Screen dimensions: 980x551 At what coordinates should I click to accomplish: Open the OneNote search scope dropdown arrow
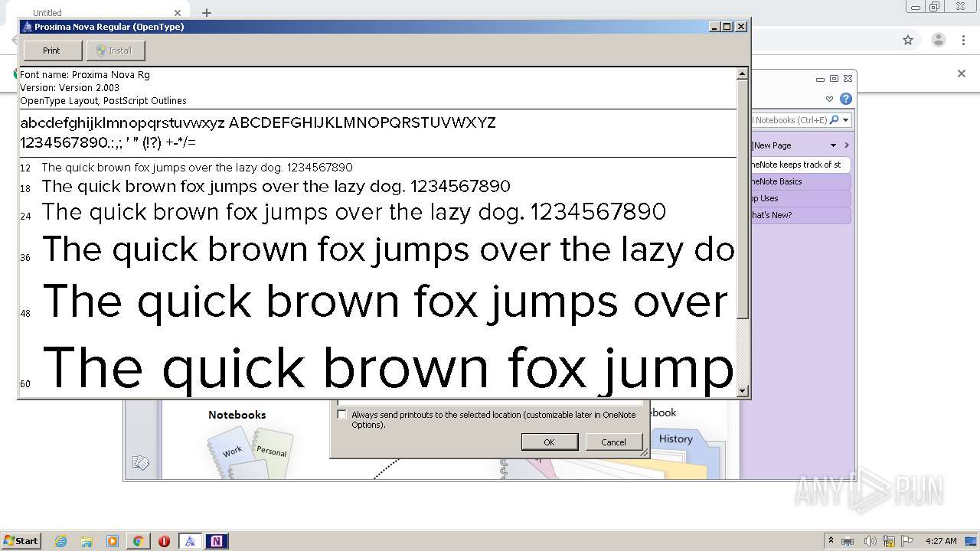coord(844,120)
